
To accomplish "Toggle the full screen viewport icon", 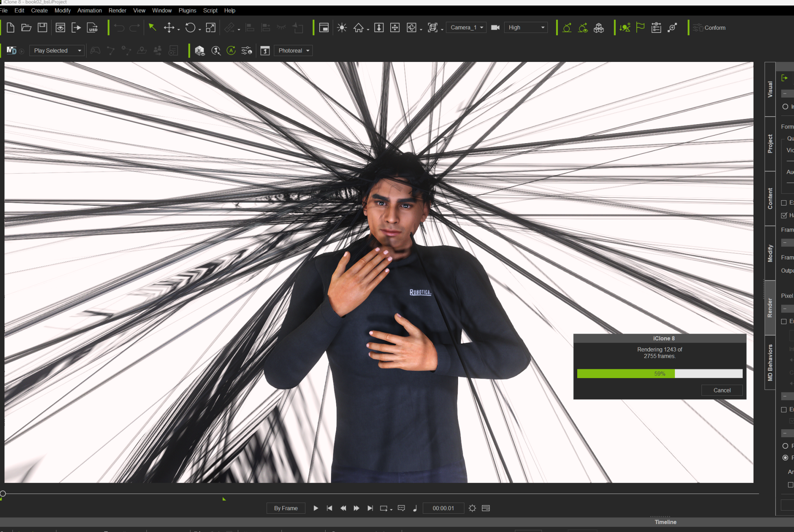I will click(324, 28).
